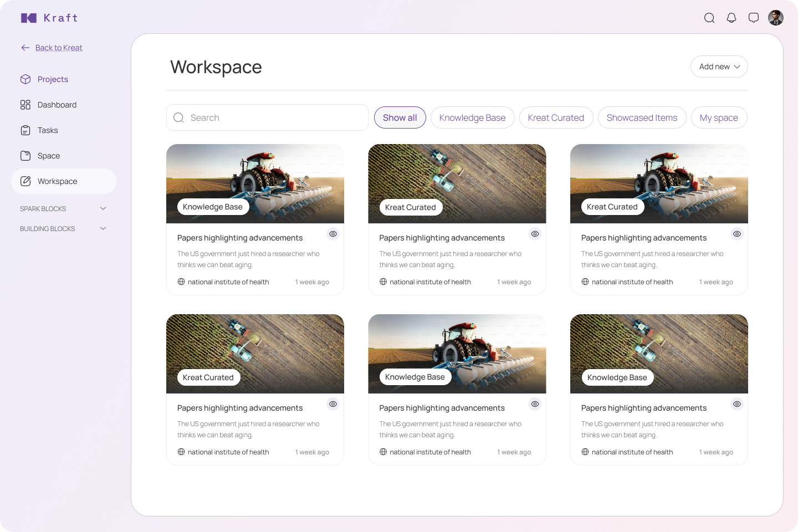
Task: Open the Add new dropdown
Action: pyautogui.click(x=719, y=66)
